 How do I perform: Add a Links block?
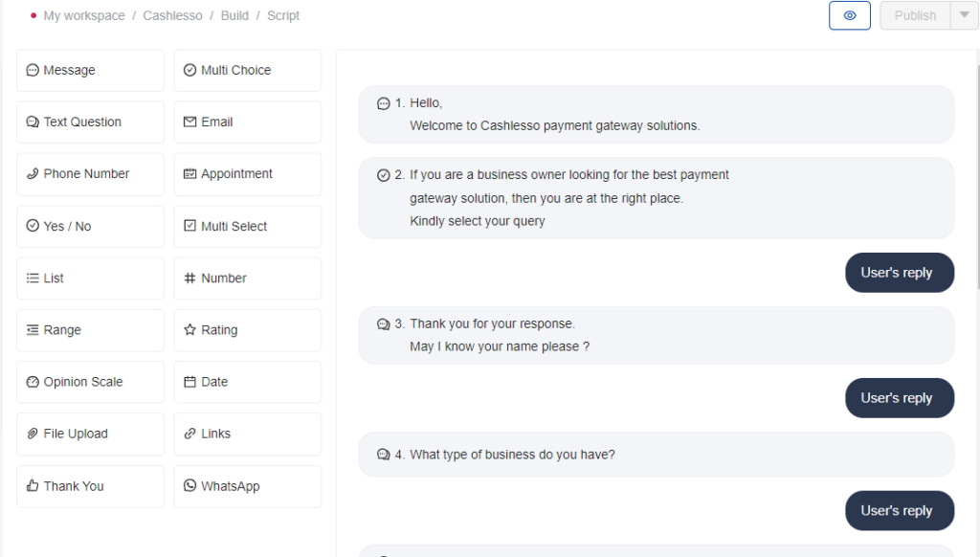(248, 434)
